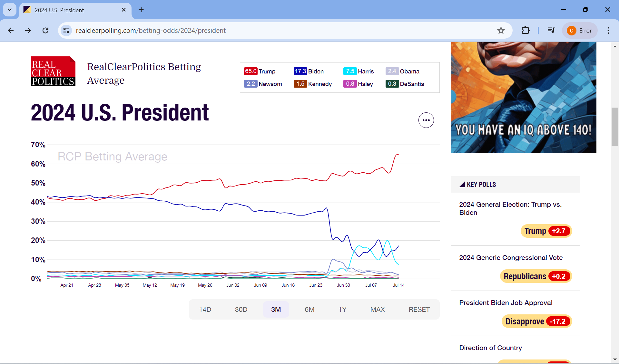
Task: Click the May 19 date label on chart
Action: click(177, 285)
